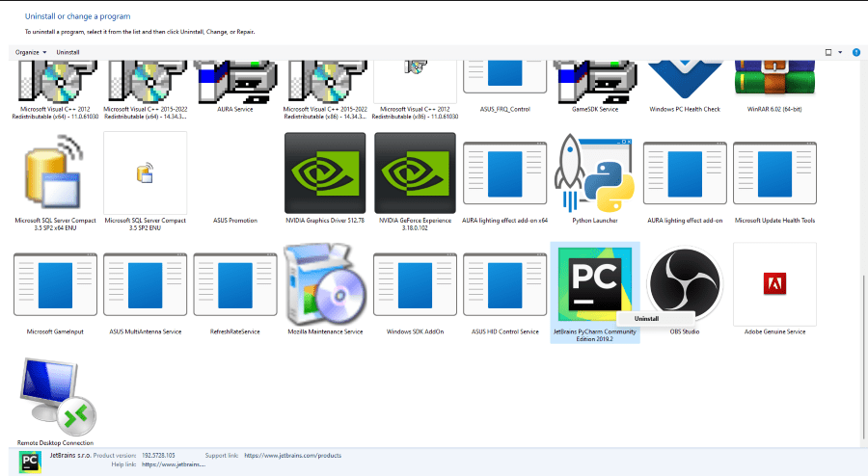
Task: Click the PyCharm icon in the details pane
Action: pos(30,462)
